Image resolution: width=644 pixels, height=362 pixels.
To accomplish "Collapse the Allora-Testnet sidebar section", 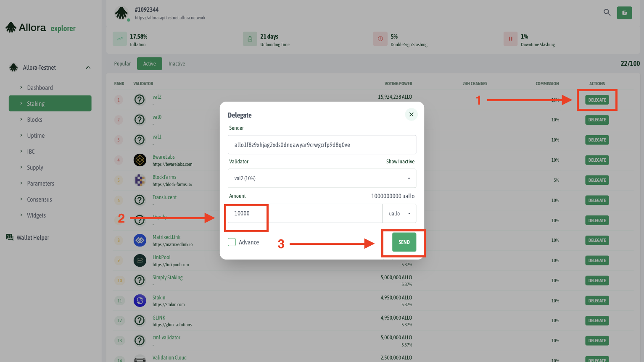I will [x=88, y=67].
